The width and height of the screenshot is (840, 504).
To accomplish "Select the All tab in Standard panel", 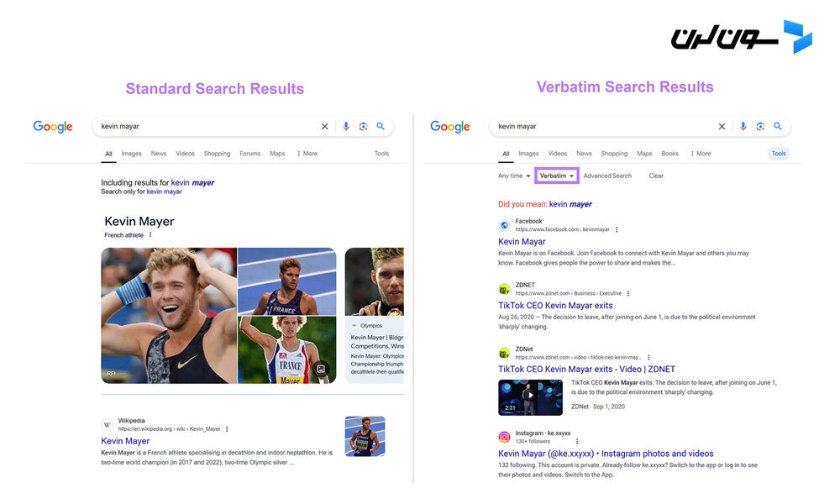I will pos(108,155).
